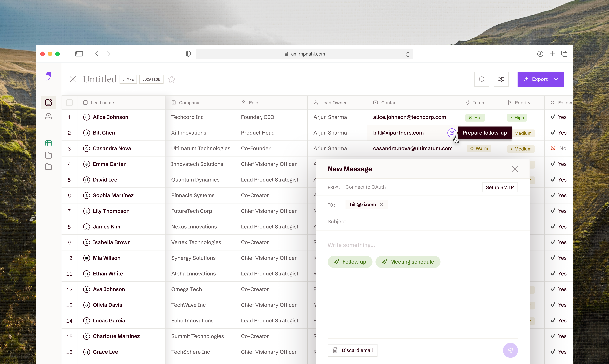Click Connect to OAuth field
Viewport: 609px width, 364px height.
(365, 187)
